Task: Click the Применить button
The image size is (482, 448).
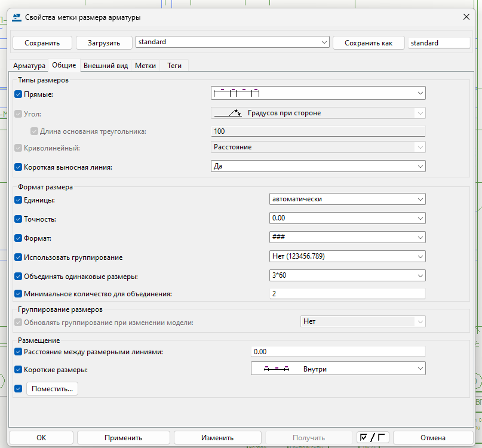Action: pyautogui.click(x=123, y=437)
